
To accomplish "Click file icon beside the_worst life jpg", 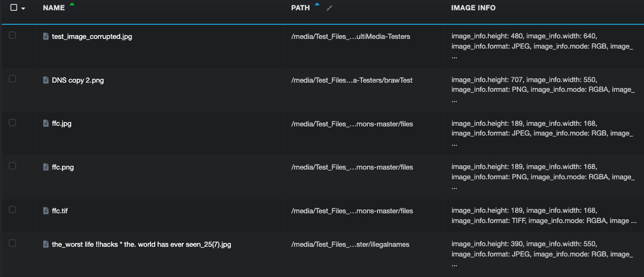I will (46, 245).
